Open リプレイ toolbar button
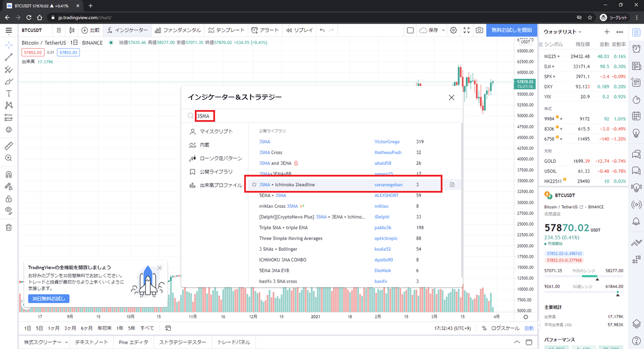Viewport: 644px width, 349px height. [x=299, y=31]
